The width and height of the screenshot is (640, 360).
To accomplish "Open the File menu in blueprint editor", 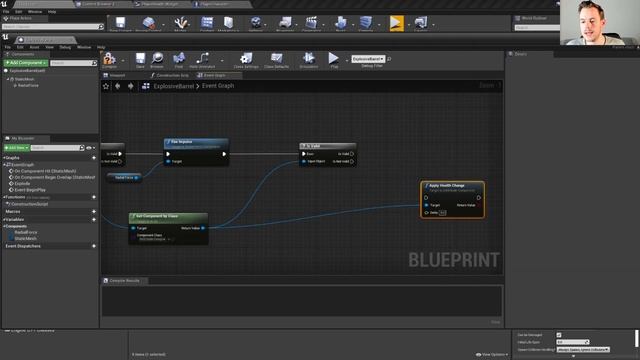I will point(8,47).
